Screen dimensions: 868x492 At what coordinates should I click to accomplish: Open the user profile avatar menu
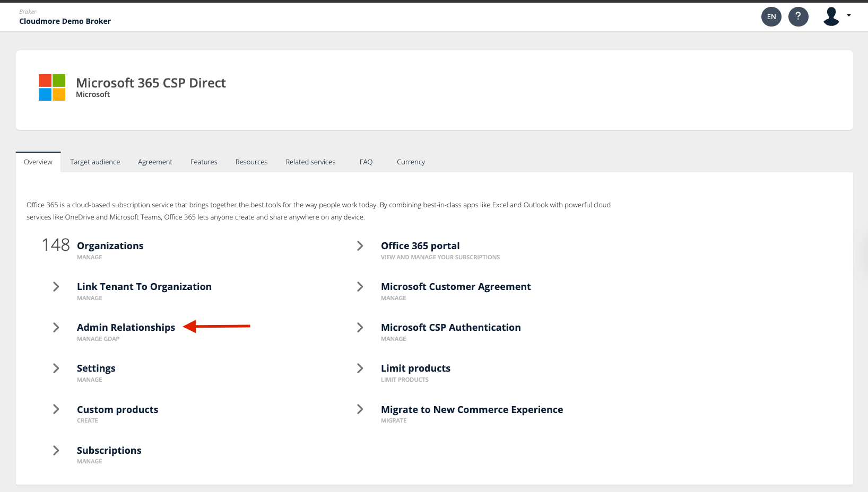[x=831, y=16]
